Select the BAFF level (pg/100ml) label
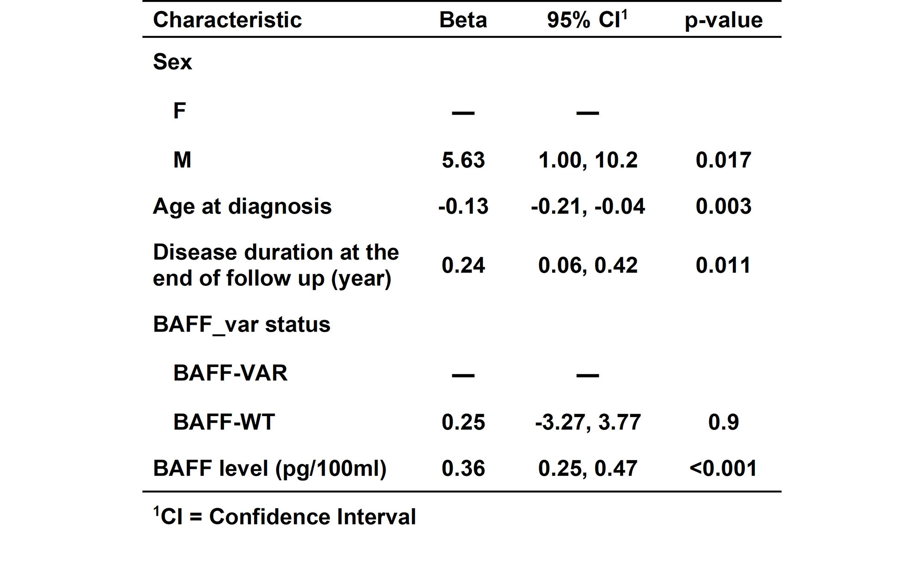 click(x=269, y=468)
